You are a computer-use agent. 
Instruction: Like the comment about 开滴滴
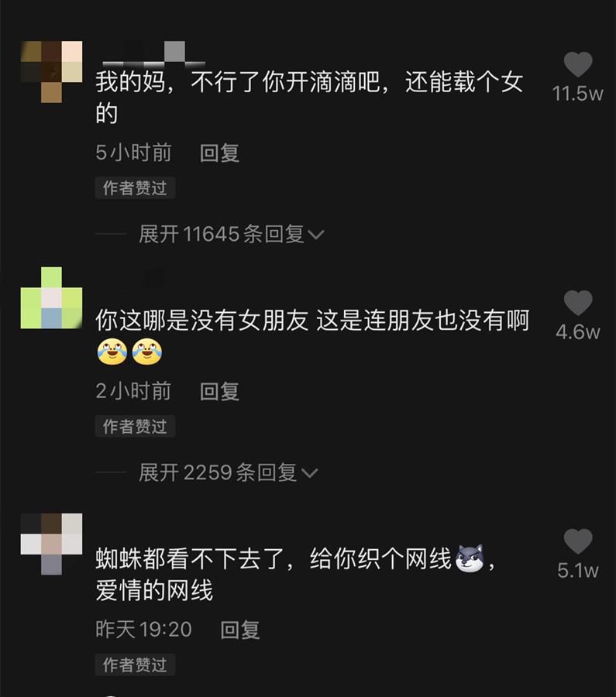578,65
